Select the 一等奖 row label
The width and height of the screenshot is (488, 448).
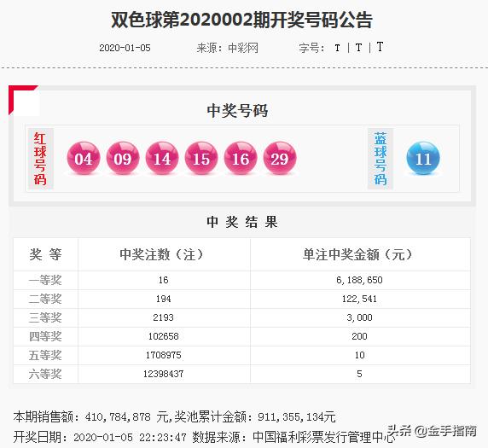coord(45,280)
